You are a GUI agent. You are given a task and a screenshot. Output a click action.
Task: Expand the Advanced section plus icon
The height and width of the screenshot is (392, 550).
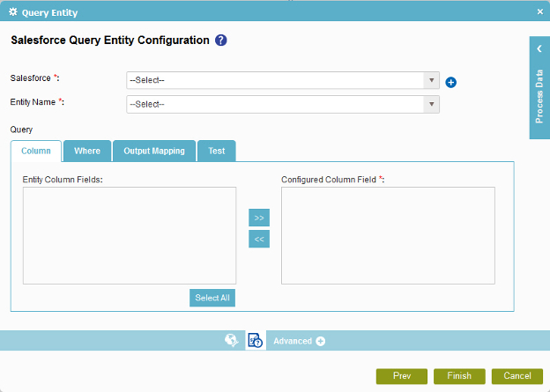[x=320, y=341]
